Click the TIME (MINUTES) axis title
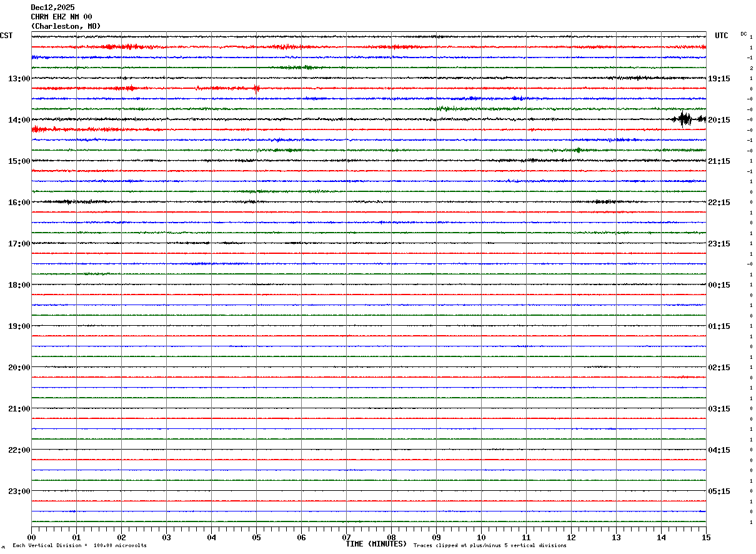 376,544
